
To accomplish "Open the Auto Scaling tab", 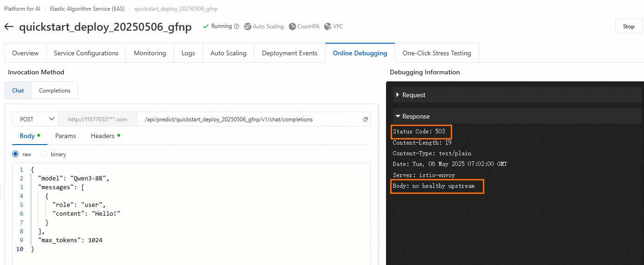I will tap(228, 53).
